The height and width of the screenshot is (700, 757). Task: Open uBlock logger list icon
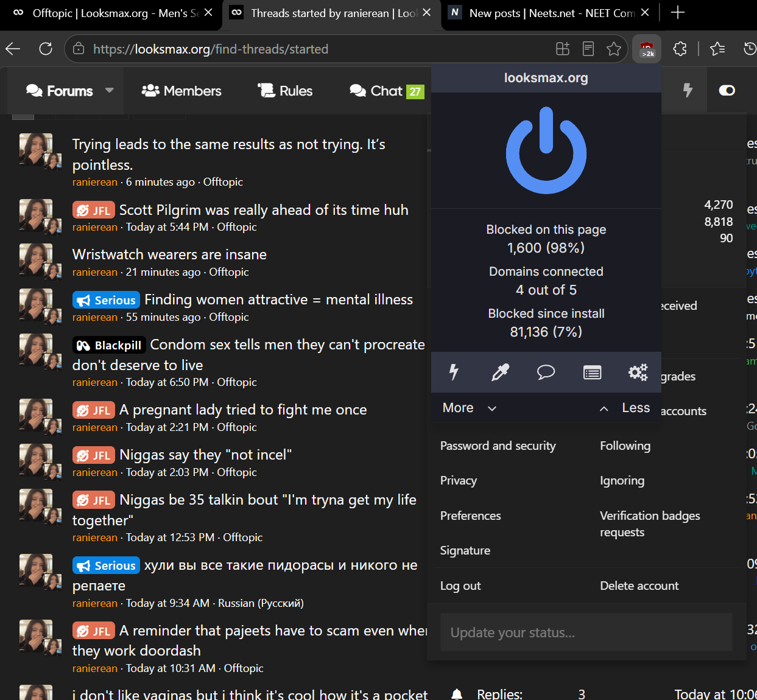(x=592, y=372)
